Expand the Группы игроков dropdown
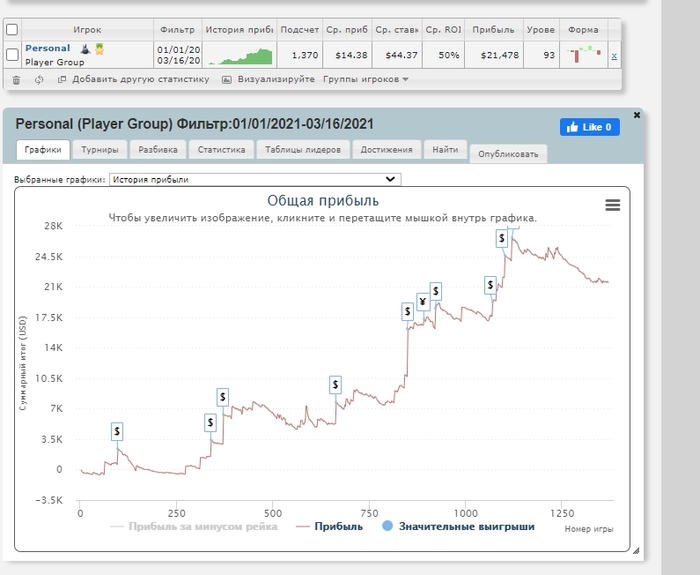Image resolution: width=700 pixels, height=575 pixels. (366, 79)
